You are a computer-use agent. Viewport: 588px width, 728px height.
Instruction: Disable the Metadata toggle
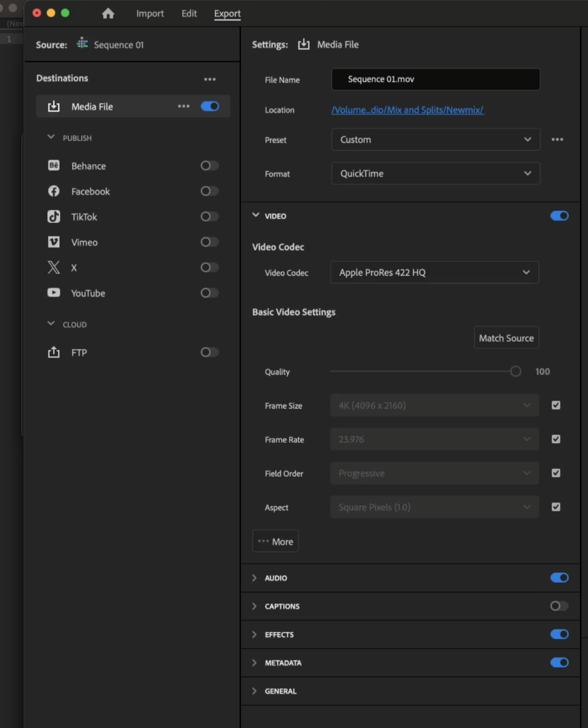(x=560, y=662)
